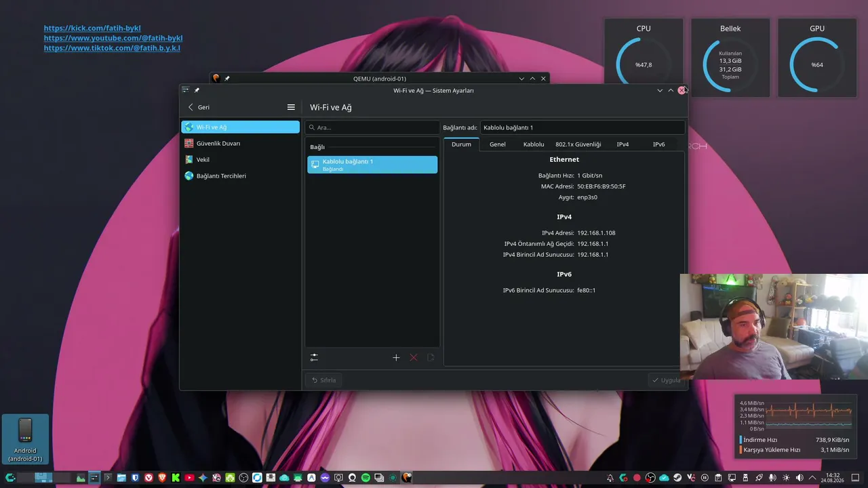Image resolution: width=868 pixels, height=488 pixels.
Task: Open the Kick app in the taskbar
Action: 176,478
